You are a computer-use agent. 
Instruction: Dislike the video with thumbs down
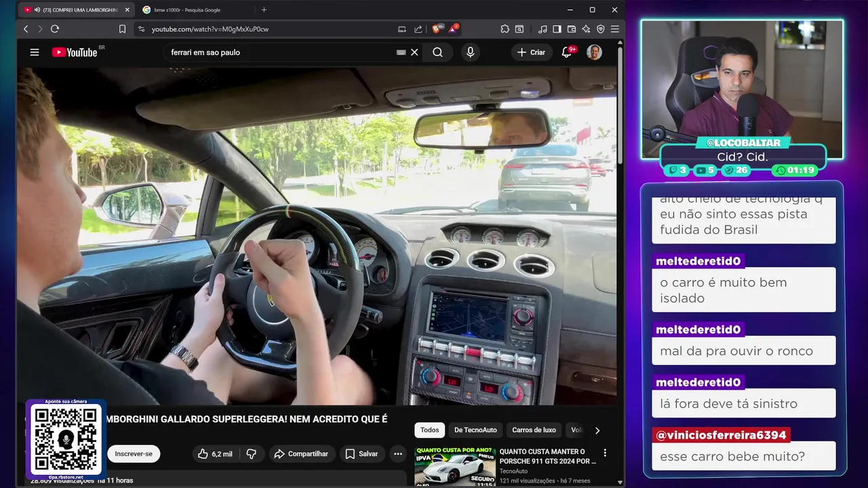(251, 453)
